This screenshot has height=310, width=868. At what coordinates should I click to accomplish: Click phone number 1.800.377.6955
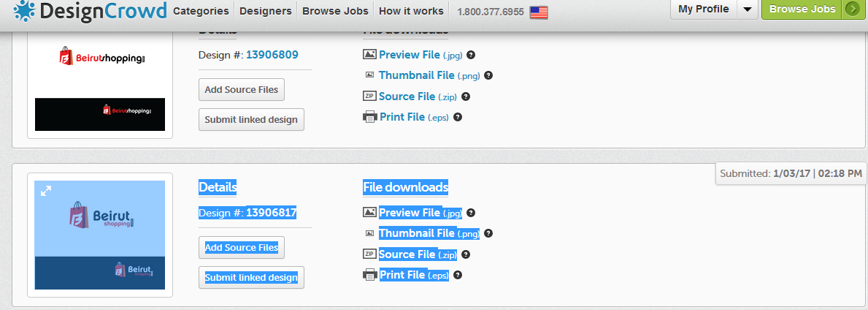[x=491, y=12]
